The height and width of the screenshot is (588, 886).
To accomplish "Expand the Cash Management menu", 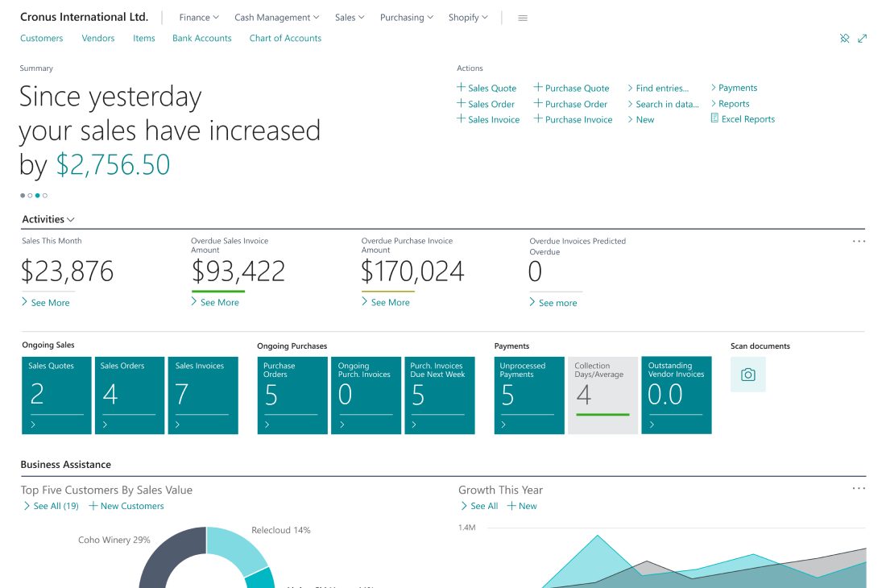I will tap(277, 18).
